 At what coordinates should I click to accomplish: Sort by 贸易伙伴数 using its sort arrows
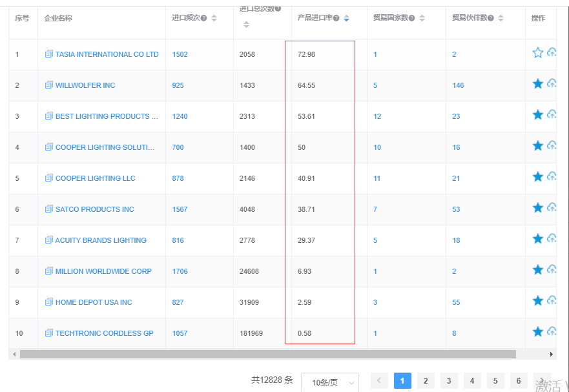click(501, 18)
